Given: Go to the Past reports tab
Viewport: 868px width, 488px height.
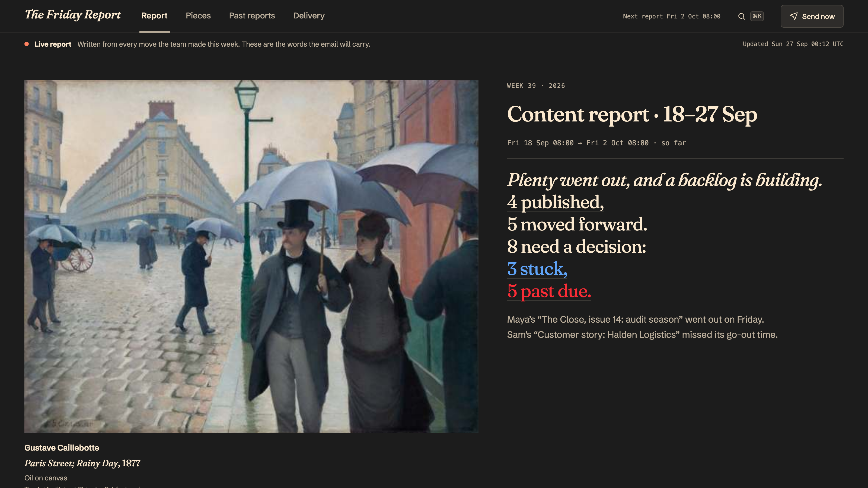Looking at the screenshot, I should tap(252, 16).
